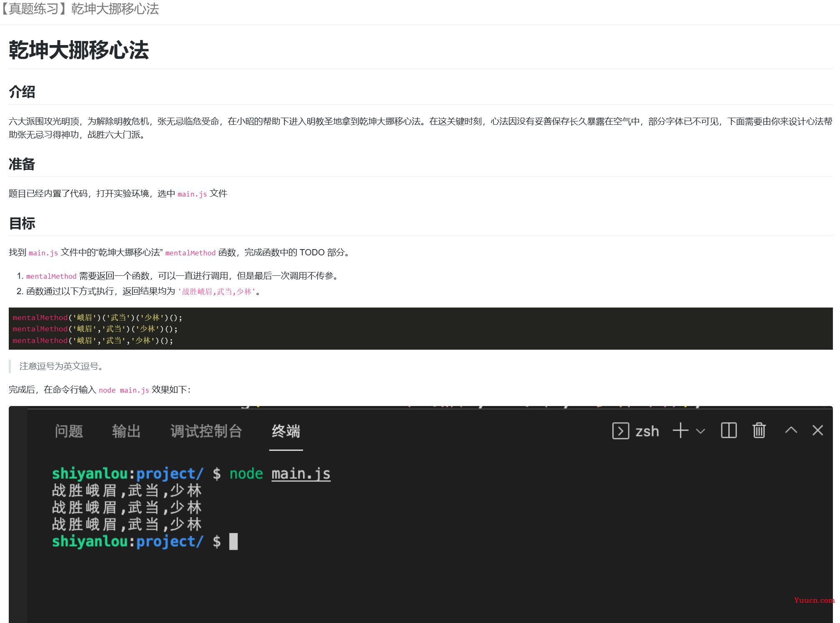840x623 pixels.
Task: Close the terminal panel with the X icon
Action: tap(818, 430)
